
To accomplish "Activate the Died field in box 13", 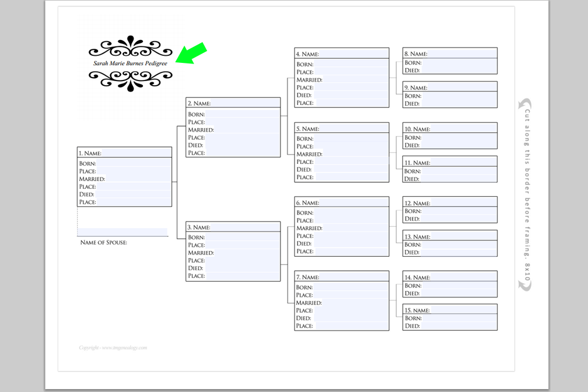I will point(458,252).
